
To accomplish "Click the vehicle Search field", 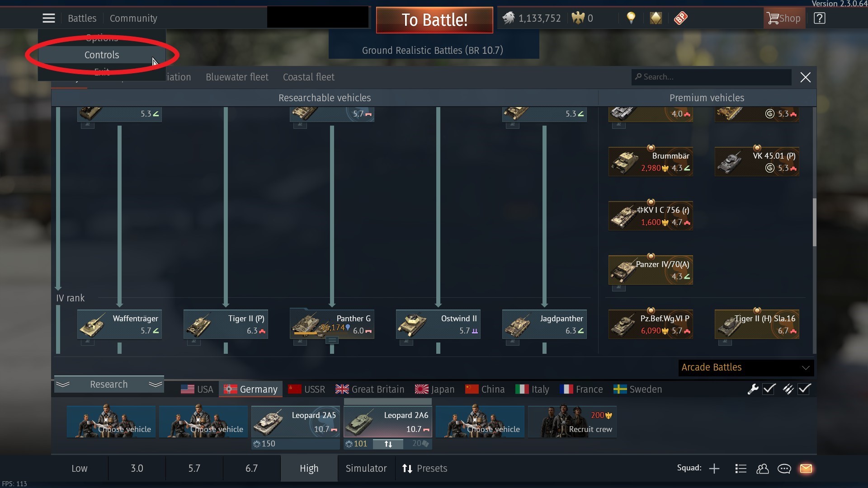I will pos(712,77).
